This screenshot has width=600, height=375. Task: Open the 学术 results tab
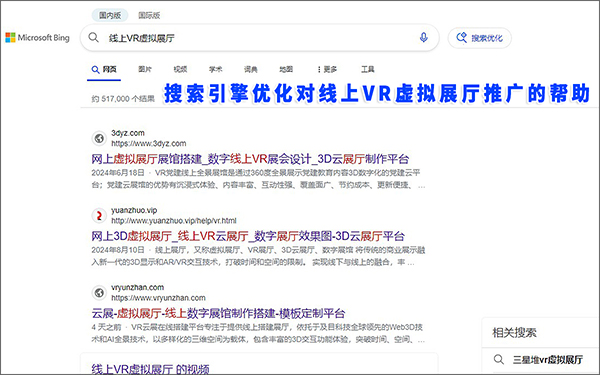click(215, 69)
